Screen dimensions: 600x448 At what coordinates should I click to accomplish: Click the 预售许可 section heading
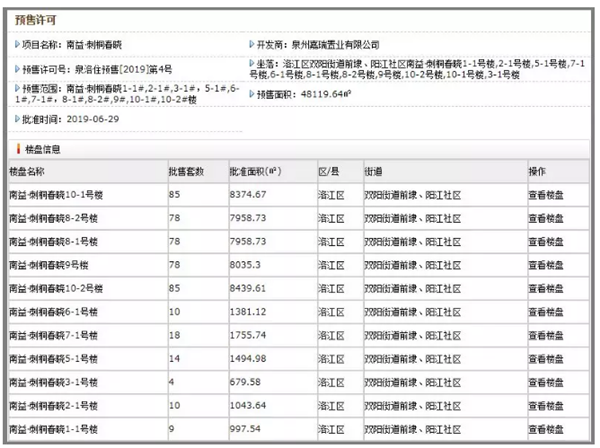coord(36,20)
